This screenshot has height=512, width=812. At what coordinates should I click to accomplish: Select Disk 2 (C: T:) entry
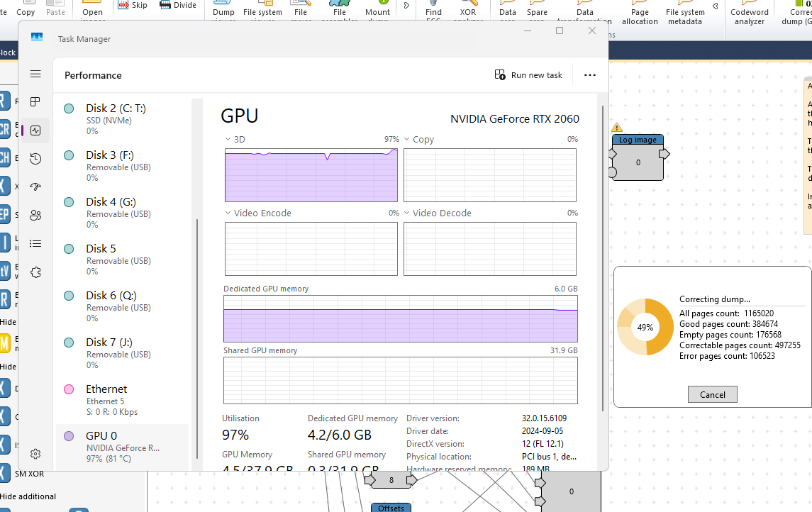(x=122, y=120)
